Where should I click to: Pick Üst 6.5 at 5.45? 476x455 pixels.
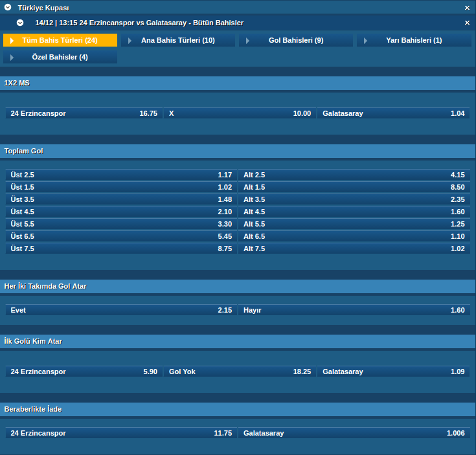click(121, 236)
